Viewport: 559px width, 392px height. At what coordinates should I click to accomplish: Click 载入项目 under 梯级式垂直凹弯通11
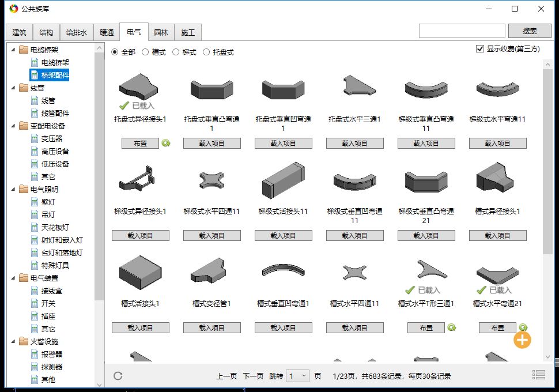[355, 235]
